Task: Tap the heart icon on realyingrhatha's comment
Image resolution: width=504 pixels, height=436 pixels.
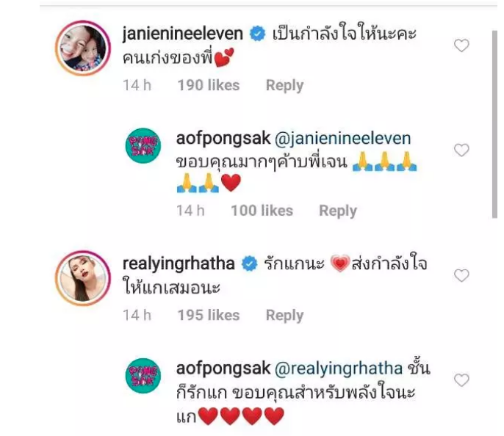Action: point(461,275)
